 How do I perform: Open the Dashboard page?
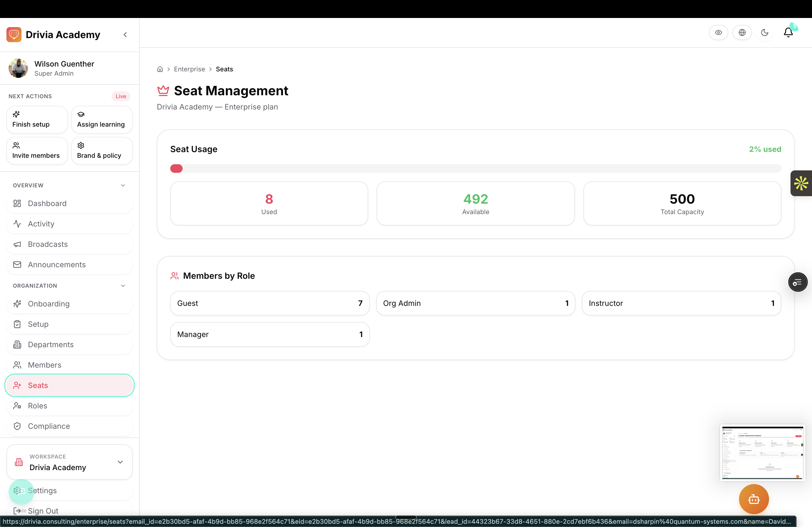[70, 203]
